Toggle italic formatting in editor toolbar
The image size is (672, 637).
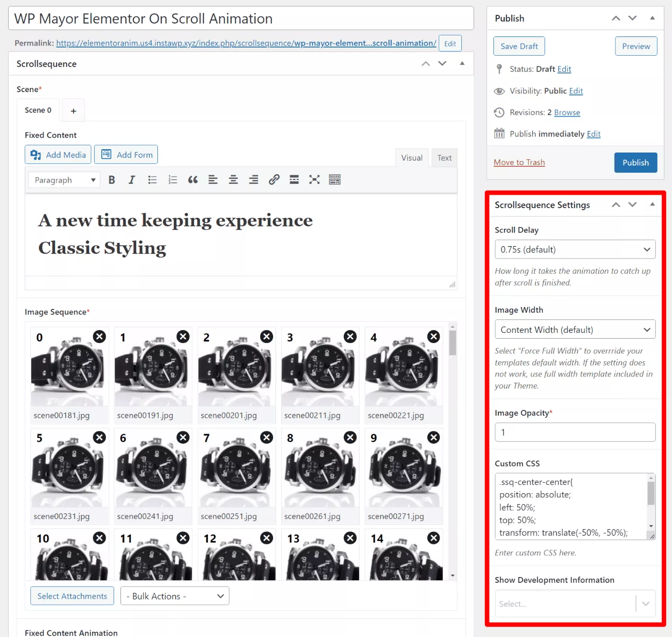(x=132, y=180)
